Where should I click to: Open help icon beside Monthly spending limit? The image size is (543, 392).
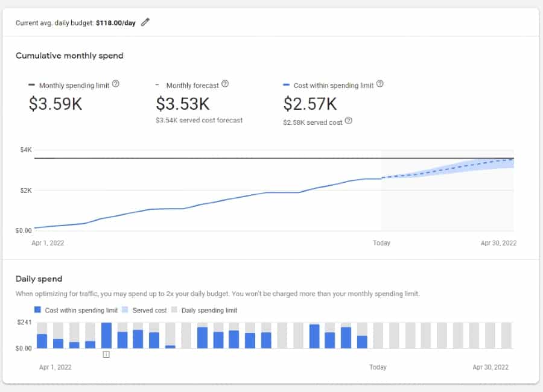point(116,84)
